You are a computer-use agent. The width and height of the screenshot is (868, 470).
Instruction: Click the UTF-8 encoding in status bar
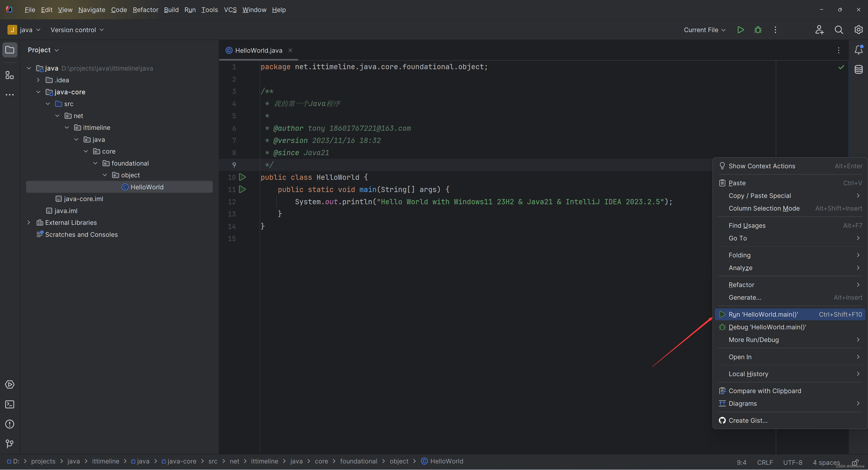coord(792,462)
